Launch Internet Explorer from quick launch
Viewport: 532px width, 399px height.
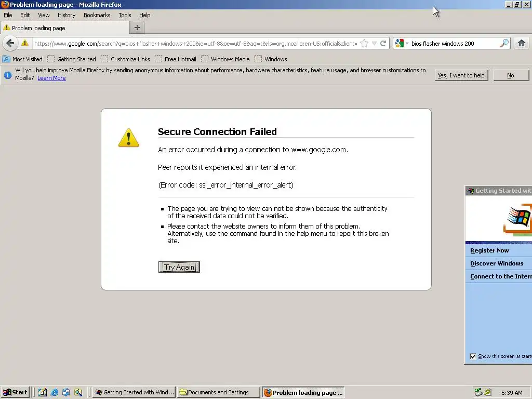click(x=54, y=393)
